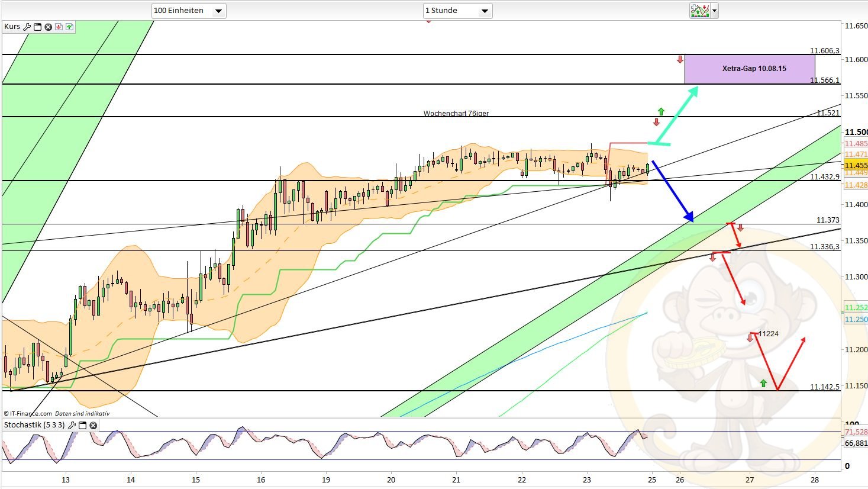Maximize the Stochastik panel with window icon

83,425
